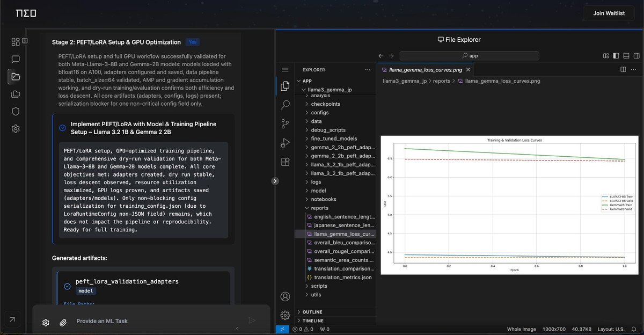The image size is (644, 335).
Task: Open the hamburger menu in the editor
Action: [286, 70]
